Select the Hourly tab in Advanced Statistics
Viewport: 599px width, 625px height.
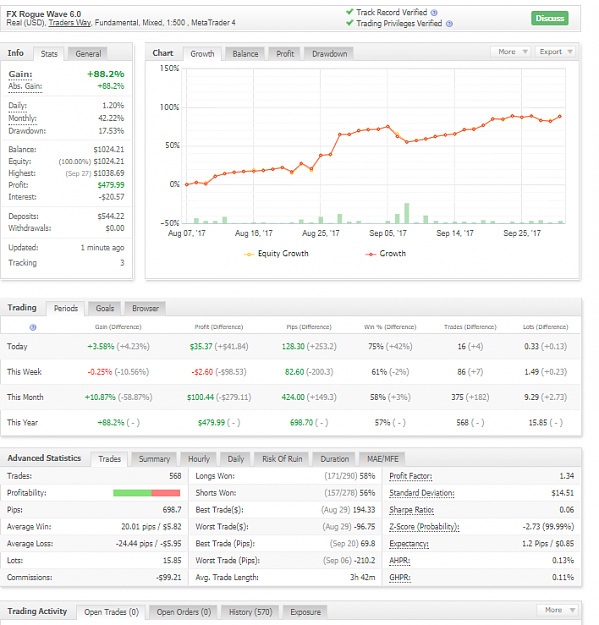(198, 459)
